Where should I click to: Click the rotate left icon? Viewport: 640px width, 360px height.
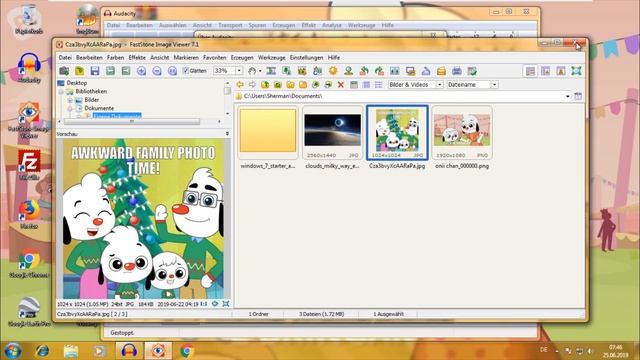click(x=364, y=71)
